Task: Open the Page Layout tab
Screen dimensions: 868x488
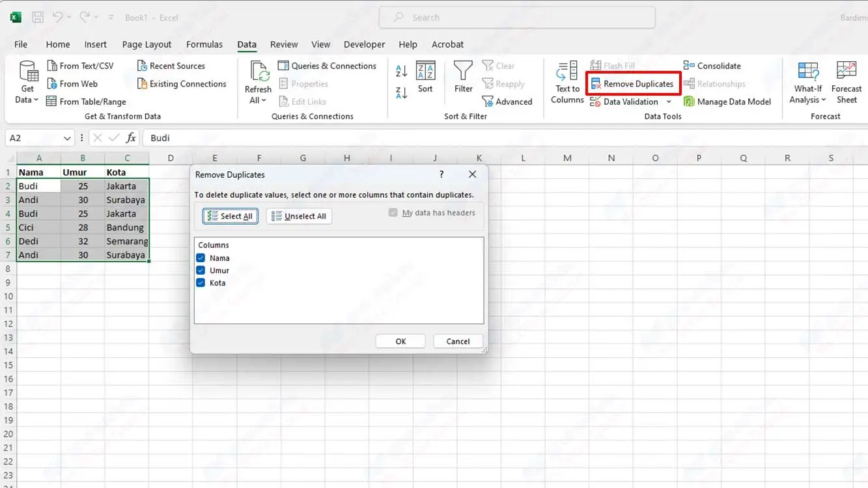Action: tap(147, 44)
